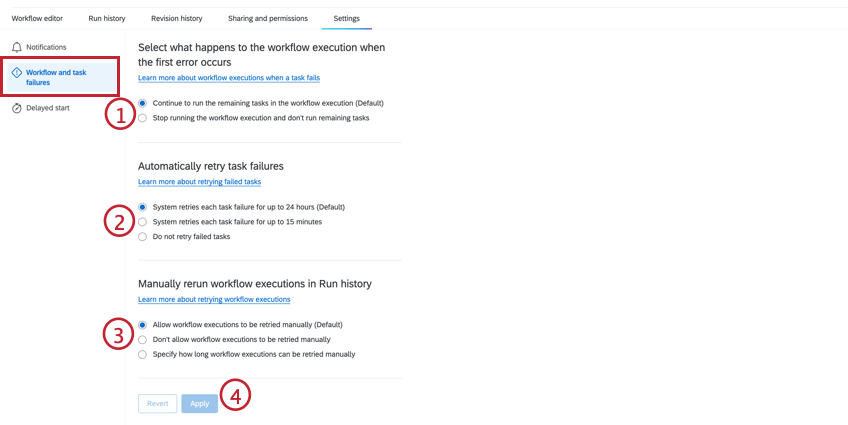The height and width of the screenshot is (425, 848).
Task: Click the Delayed start stopwatch icon
Action: (17, 108)
